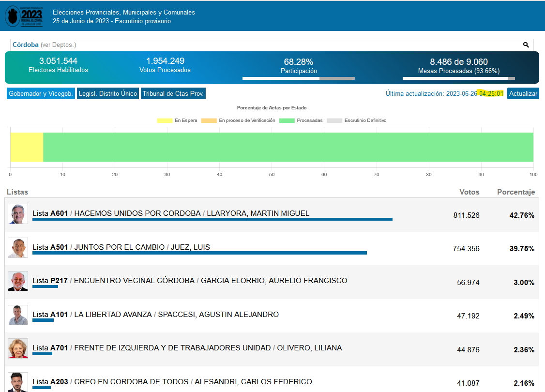Click the 2023 Tribunal Electoral logo
Image resolution: width=545 pixels, height=392 pixels.
pos(24,16)
